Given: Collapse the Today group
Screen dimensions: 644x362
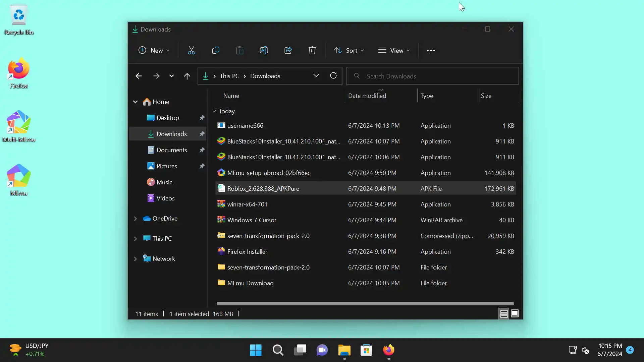Looking at the screenshot, I should coord(214,111).
